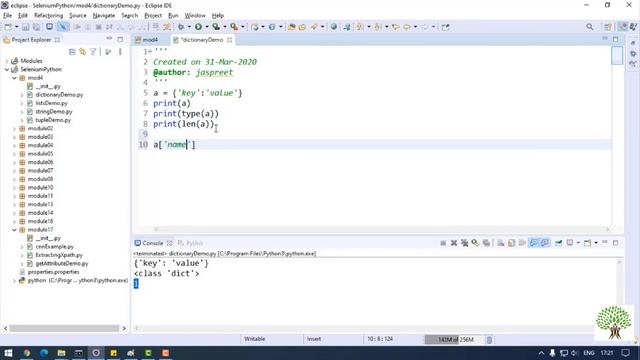Click the Run with Coverage icon

216,27
